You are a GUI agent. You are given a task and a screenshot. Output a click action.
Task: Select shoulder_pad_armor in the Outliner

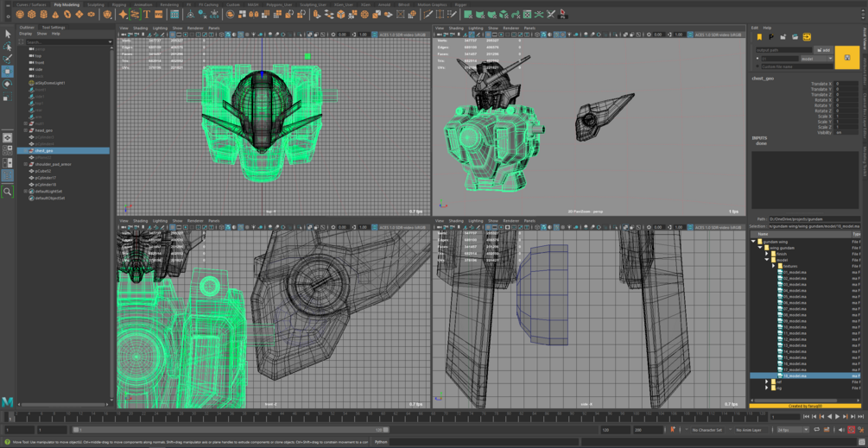(53, 164)
